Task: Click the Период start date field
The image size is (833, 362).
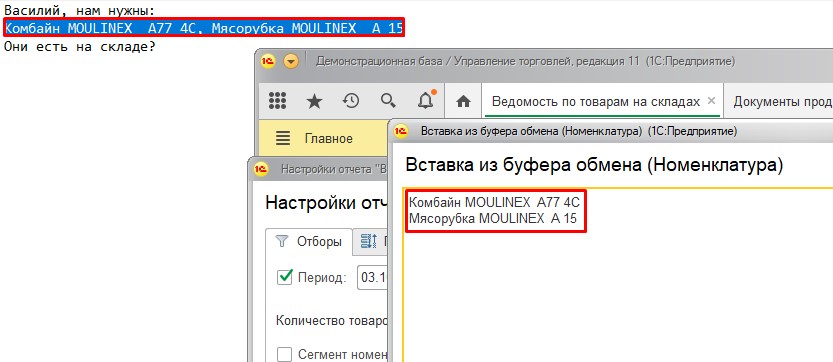Action: click(x=373, y=277)
